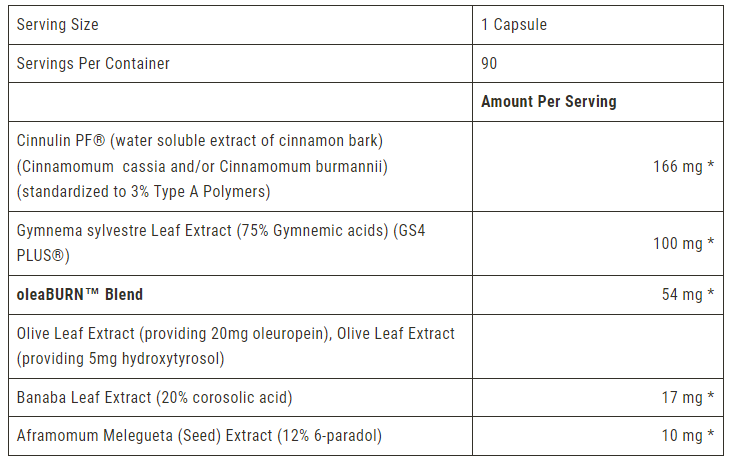Click the Cinnulin PF® ingredient line
Image resolution: width=732 pixels, height=464 pixels.
[200, 141]
